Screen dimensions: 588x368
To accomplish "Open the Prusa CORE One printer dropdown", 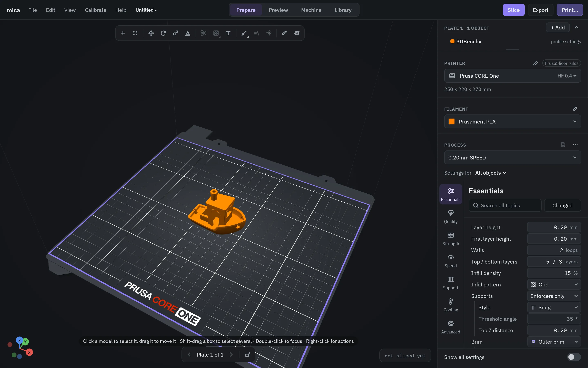I will 512,76.
